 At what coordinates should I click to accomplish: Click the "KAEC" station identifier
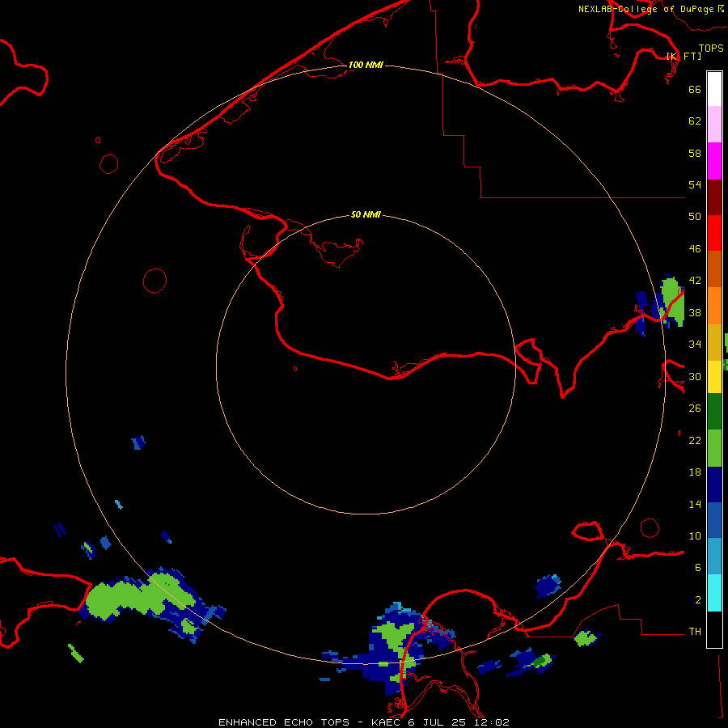coord(385,722)
